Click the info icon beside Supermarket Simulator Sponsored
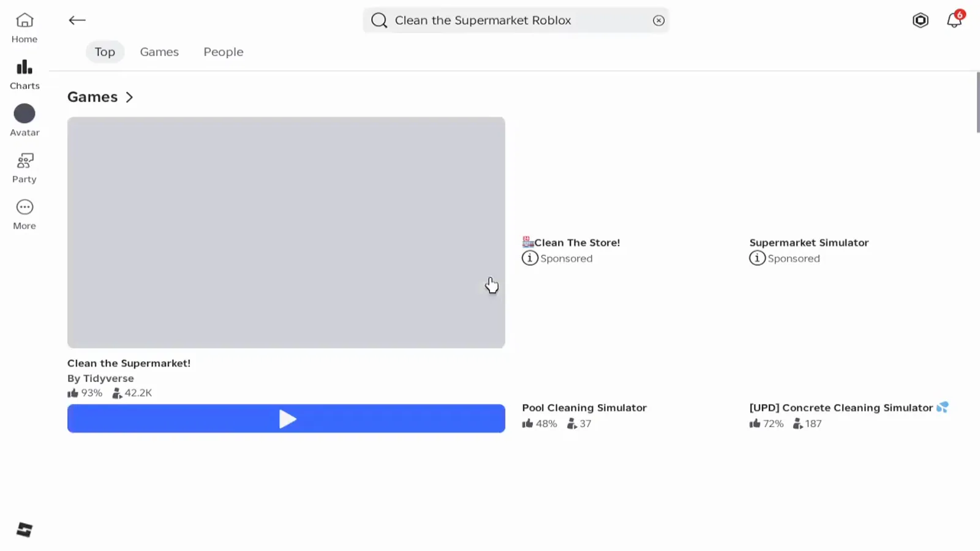The width and height of the screenshot is (980, 551). pos(757,258)
